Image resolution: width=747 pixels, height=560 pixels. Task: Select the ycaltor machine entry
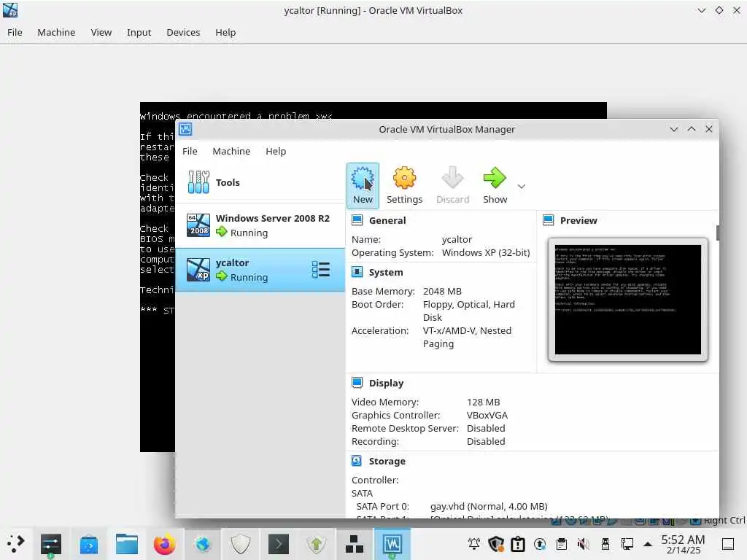260,270
